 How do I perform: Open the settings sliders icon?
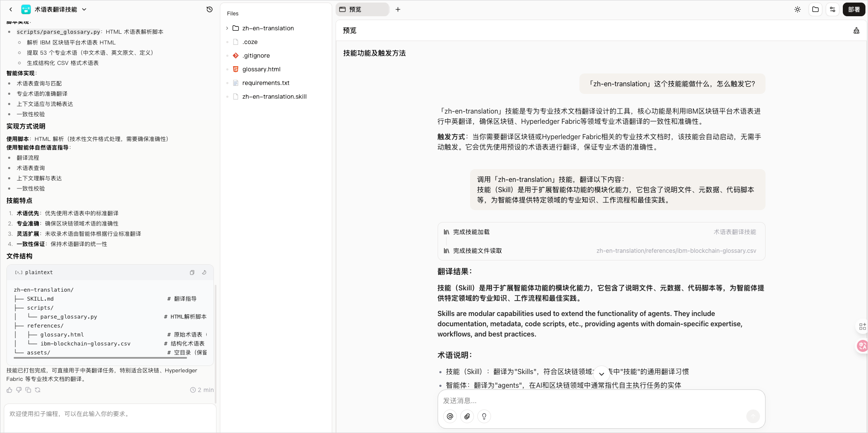tap(833, 9)
